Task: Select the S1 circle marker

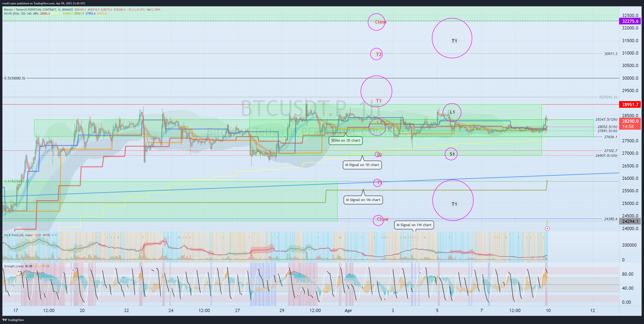Action: (x=451, y=154)
